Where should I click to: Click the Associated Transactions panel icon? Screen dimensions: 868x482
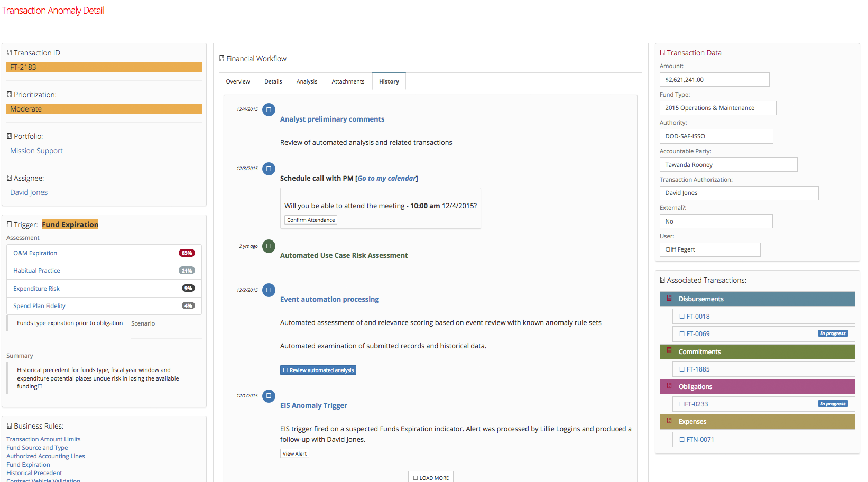coord(662,280)
